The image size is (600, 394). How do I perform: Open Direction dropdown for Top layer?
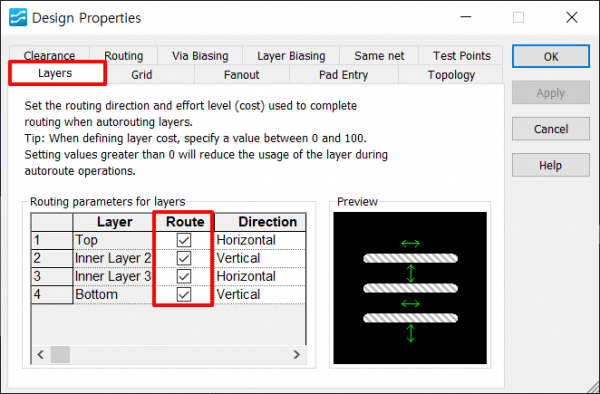(260, 240)
